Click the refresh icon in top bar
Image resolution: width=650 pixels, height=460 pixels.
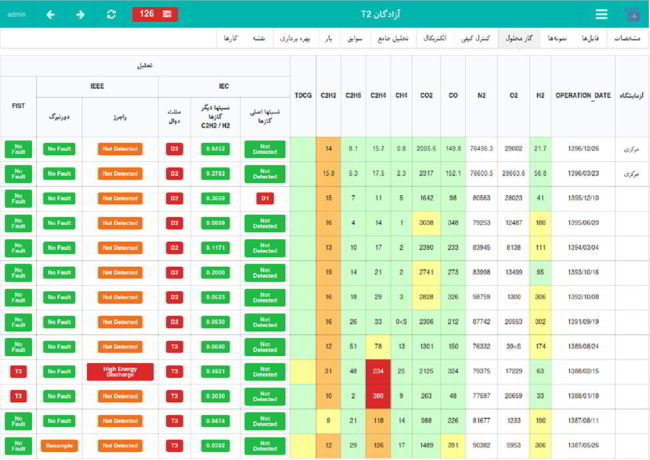click(x=111, y=14)
